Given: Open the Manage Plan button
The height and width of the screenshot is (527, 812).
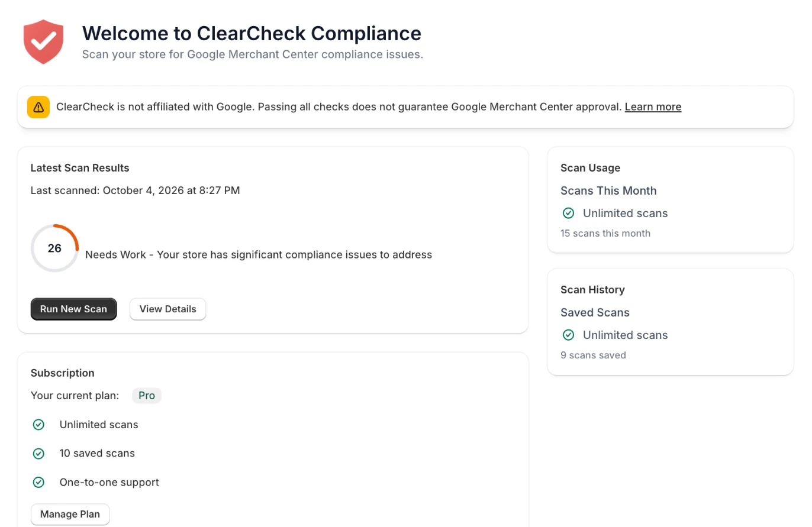Looking at the screenshot, I should point(70,514).
